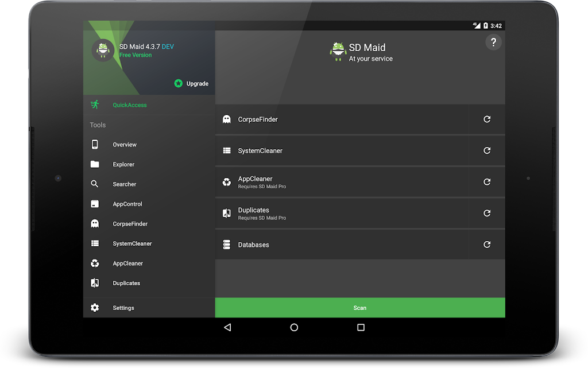Open the CorpseFinder row in main panel
The height and width of the screenshot is (368, 588).
click(x=342, y=119)
